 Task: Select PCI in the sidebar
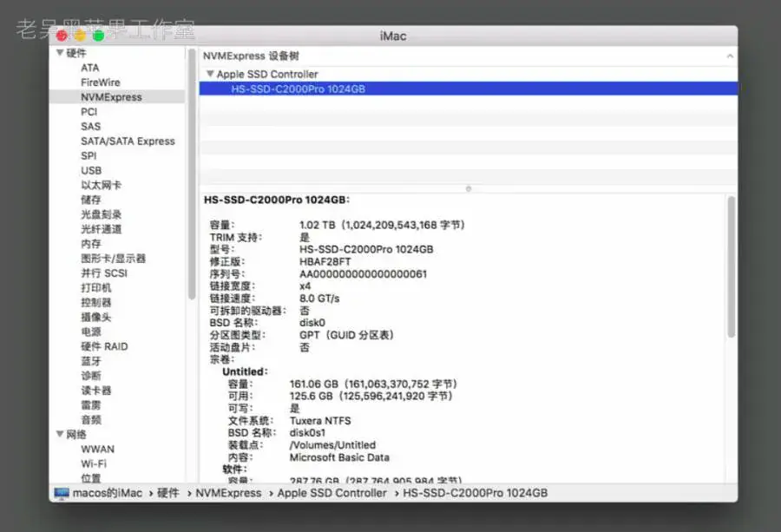(x=89, y=112)
